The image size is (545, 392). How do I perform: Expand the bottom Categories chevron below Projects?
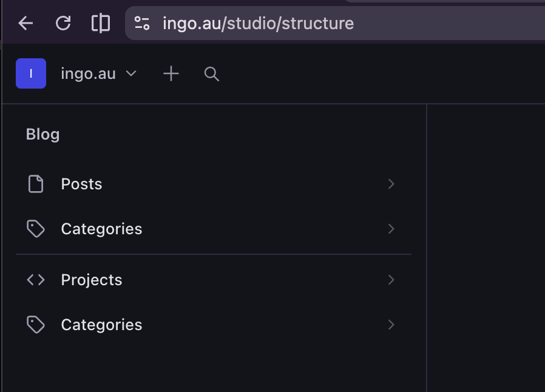click(x=391, y=325)
